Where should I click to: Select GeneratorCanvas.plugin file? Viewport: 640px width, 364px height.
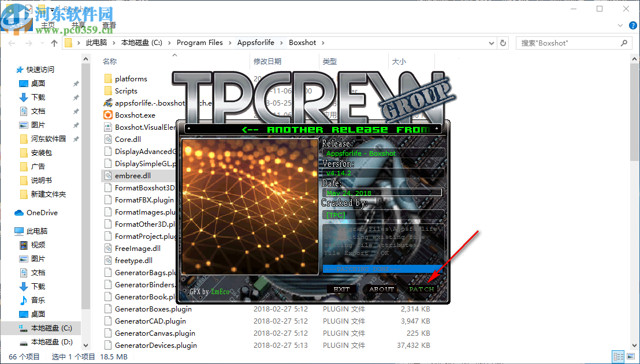click(x=155, y=333)
